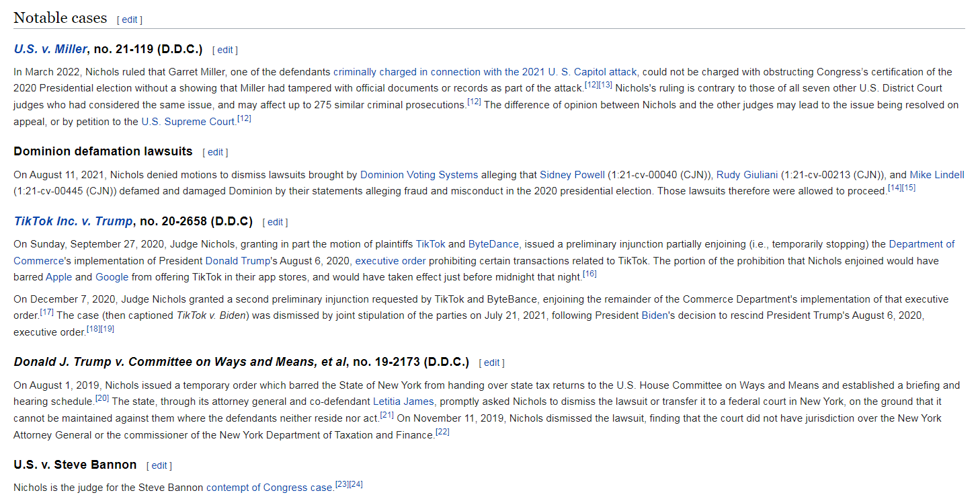Jump to citation 22 reference
This screenshot has width=980, height=497.
coord(443,432)
